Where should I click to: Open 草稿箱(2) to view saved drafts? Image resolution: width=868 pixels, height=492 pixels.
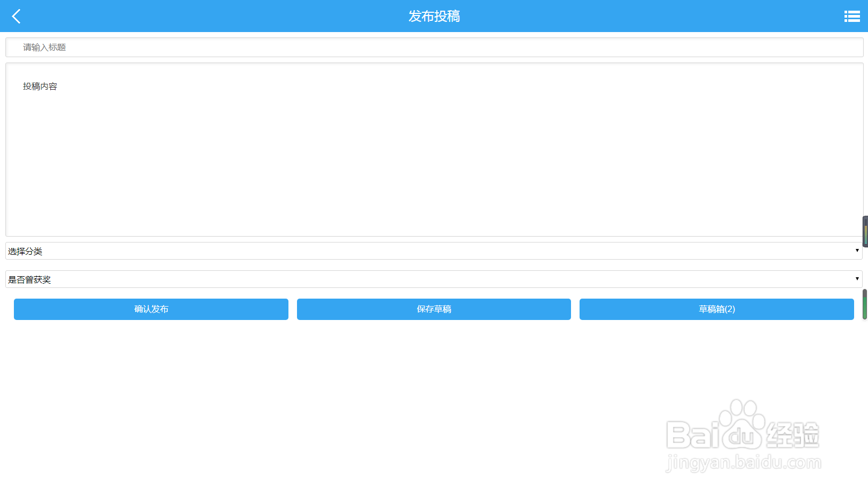coord(716,309)
